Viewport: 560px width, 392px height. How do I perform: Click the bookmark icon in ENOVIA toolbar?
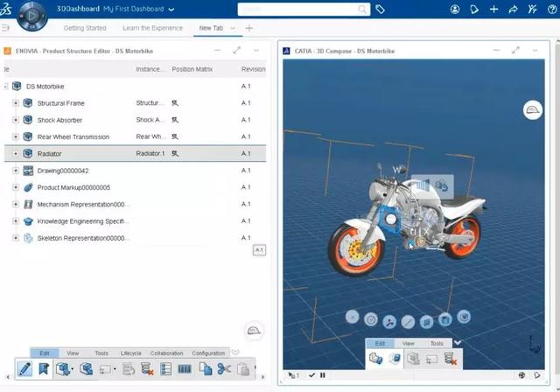coord(44,368)
